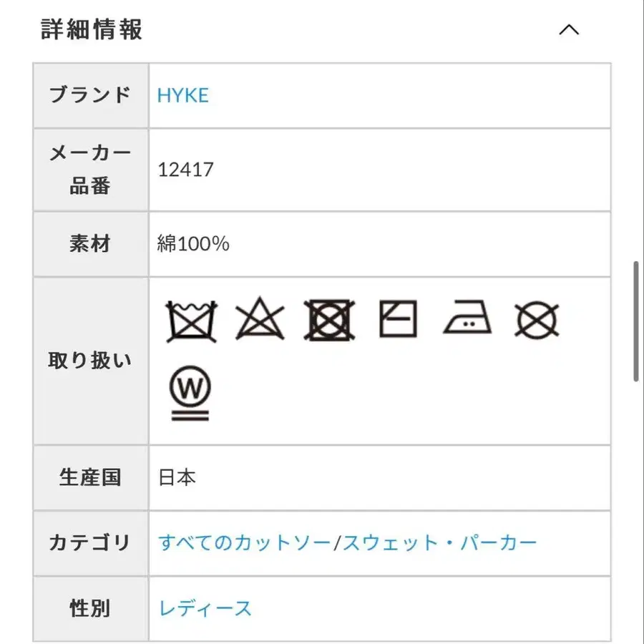Click the 日本 country value
The image size is (644, 644).
[177, 477]
